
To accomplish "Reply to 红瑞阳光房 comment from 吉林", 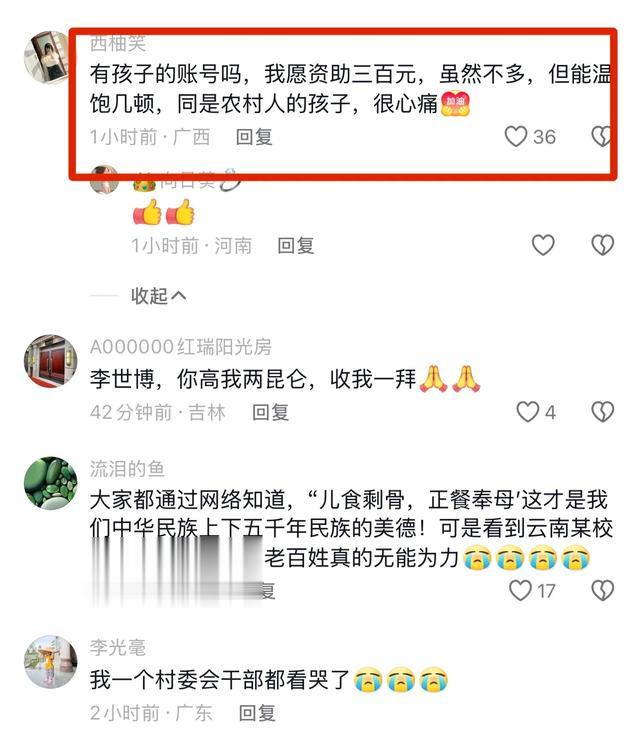I will coord(270,412).
